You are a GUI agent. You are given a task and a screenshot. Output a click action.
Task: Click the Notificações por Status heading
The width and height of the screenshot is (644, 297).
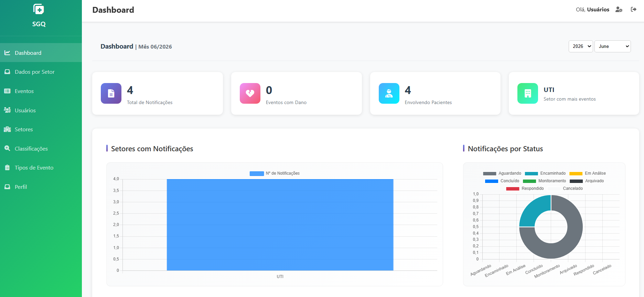point(505,149)
